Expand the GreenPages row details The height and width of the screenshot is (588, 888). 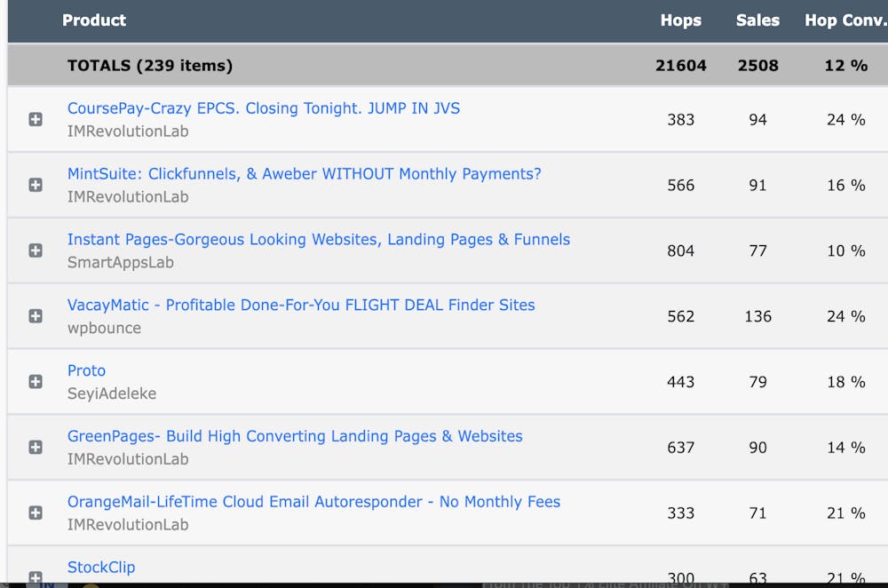36,448
